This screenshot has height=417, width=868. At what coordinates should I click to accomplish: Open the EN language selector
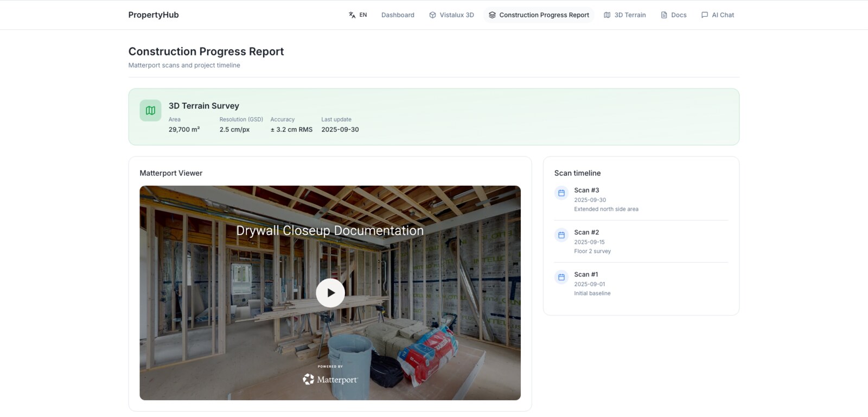358,15
